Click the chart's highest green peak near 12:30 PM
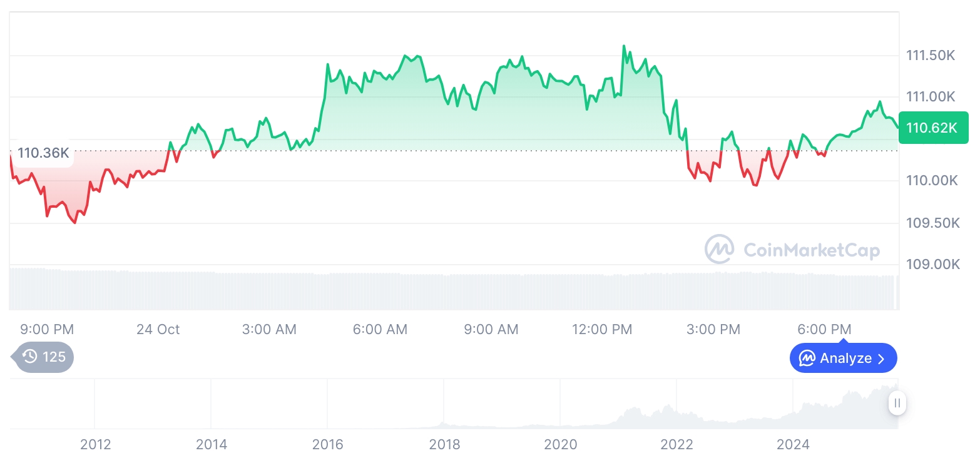Viewport: 980px width, 458px height. [623, 46]
